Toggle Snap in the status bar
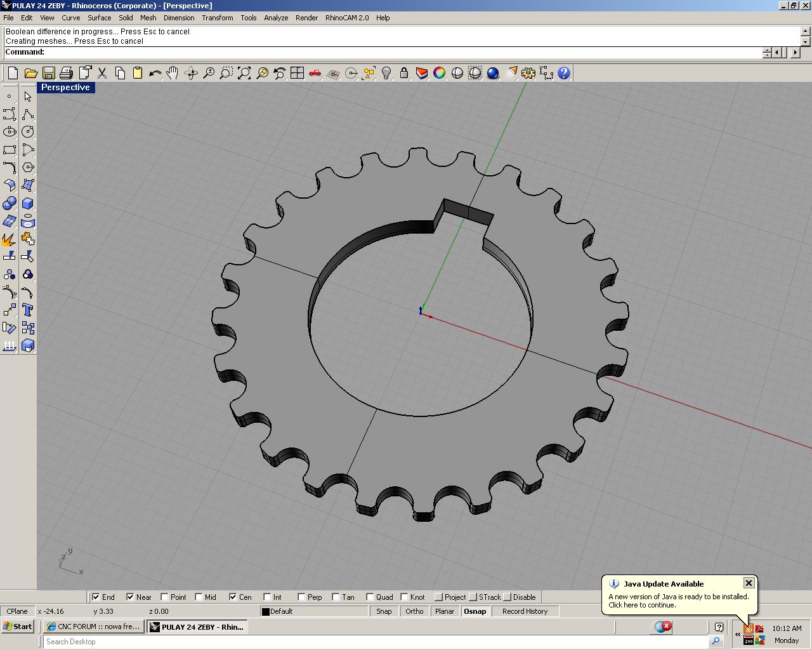Viewport: 812px width, 650px height. click(x=384, y=611)
